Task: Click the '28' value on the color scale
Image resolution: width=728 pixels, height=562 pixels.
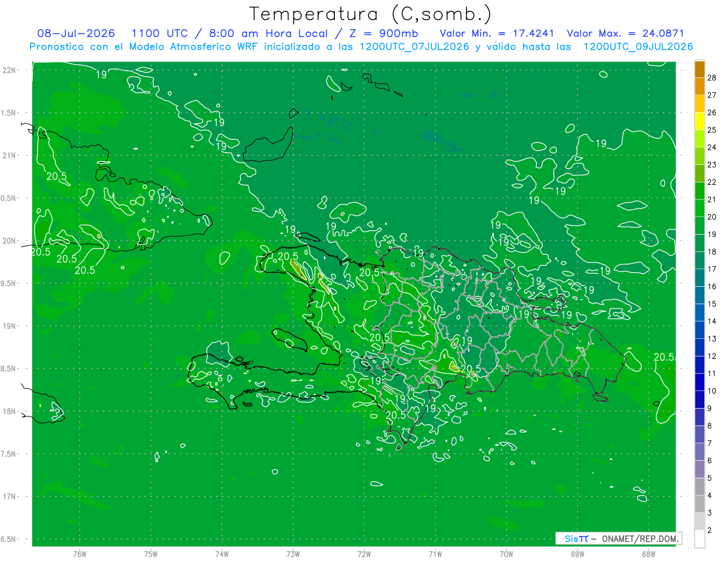Action: click(x=712, y=78)
